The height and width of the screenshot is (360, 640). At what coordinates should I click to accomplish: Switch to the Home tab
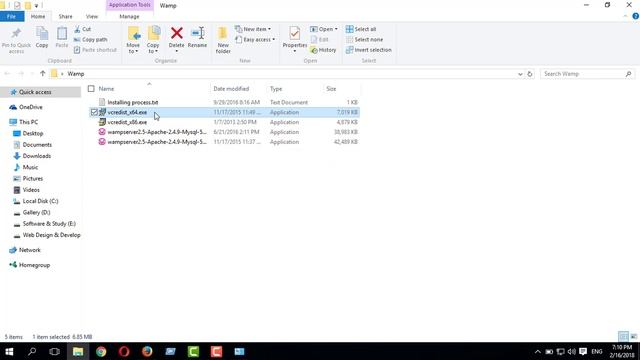pyautogui.click(x=38, y=16)
